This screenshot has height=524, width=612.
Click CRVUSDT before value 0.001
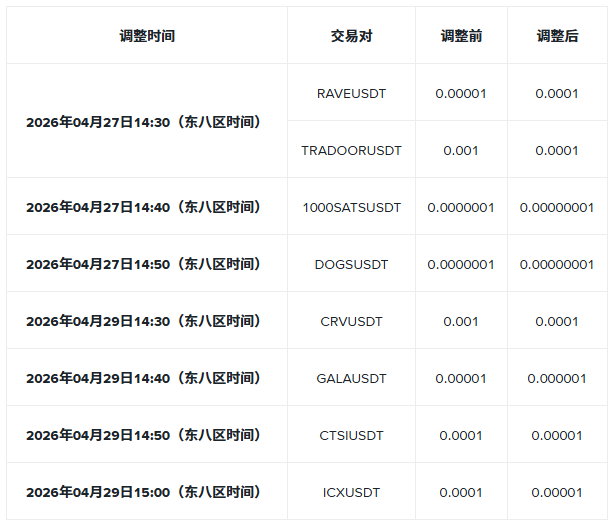(x=461, y=322)
